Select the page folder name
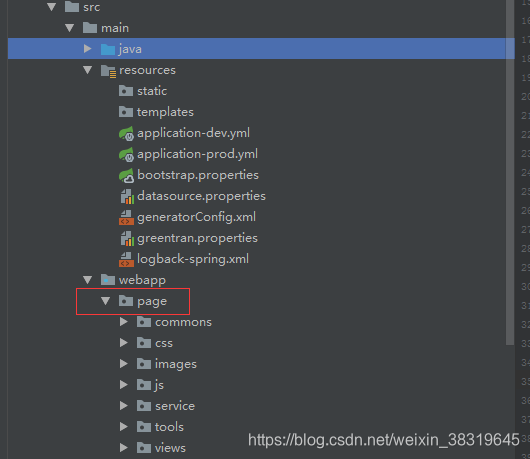The width and height of the screenshot is (530, 459). pyautogui.click(x=152, y=302)
